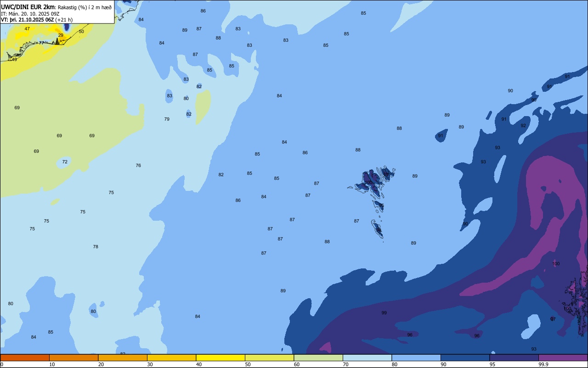
Task: Click the humidity value '47' on the map
Action: coord(27,28)
